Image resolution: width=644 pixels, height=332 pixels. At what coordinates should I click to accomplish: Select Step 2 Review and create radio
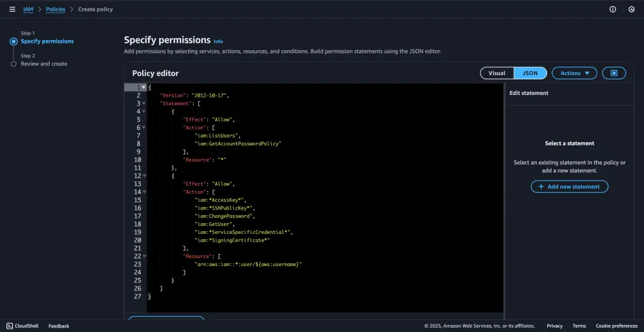[x=14, y=64]
